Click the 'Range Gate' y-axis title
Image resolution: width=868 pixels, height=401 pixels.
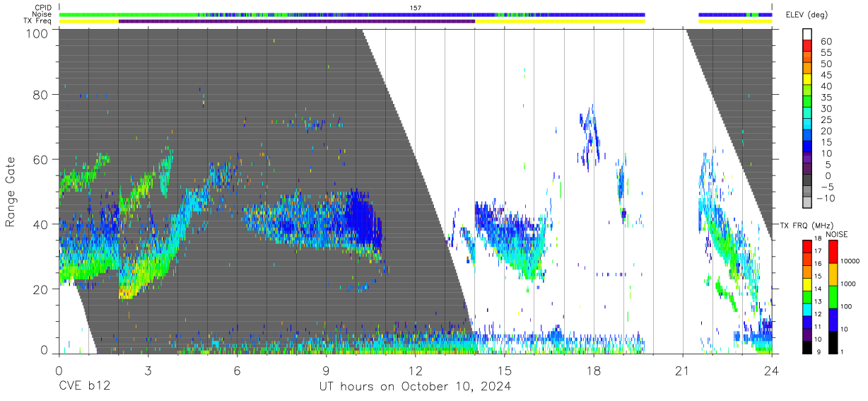point(11,192)
